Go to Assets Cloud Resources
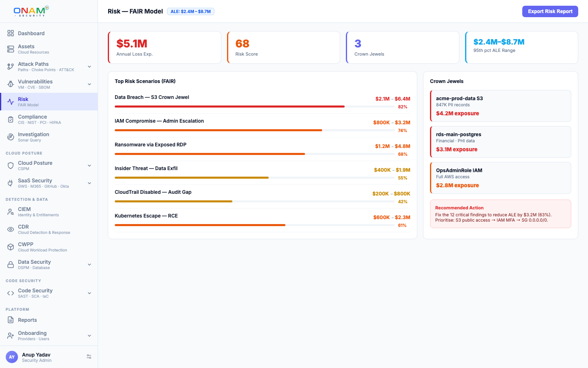 point(49,49)
